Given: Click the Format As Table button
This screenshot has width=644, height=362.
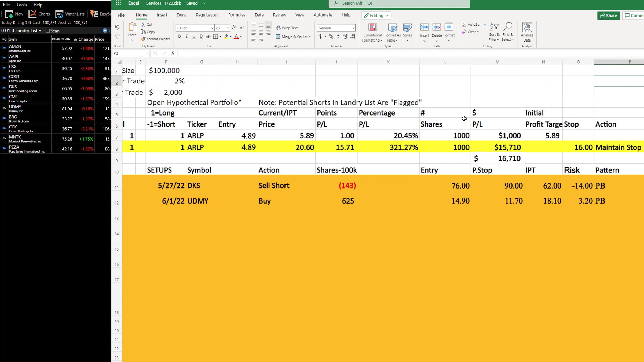Looking at the screenshot, I should (392, 32).
